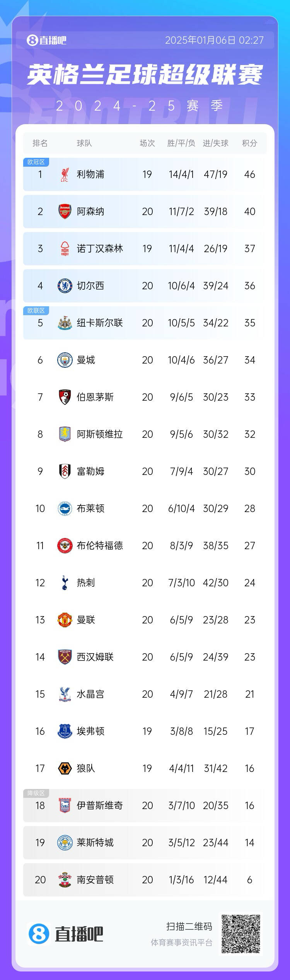Click the QR code image
Image resolution: width=290 pixels, height=980 pixels.
(241, 934)
